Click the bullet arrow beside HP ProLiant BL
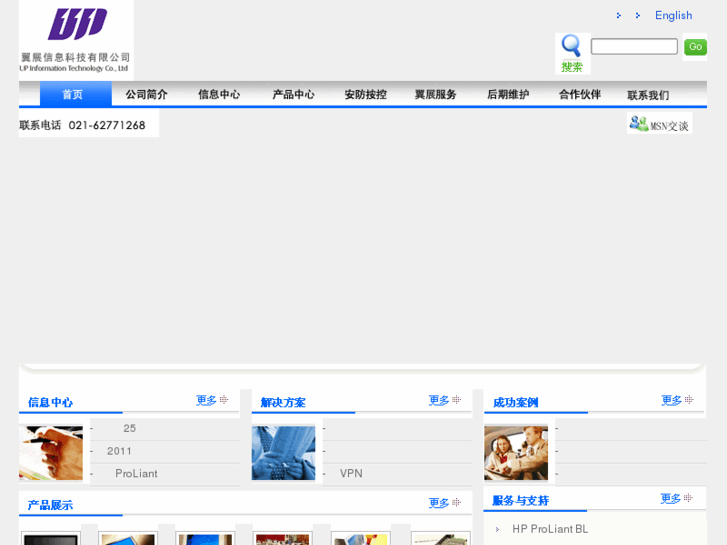 point(497,529)
